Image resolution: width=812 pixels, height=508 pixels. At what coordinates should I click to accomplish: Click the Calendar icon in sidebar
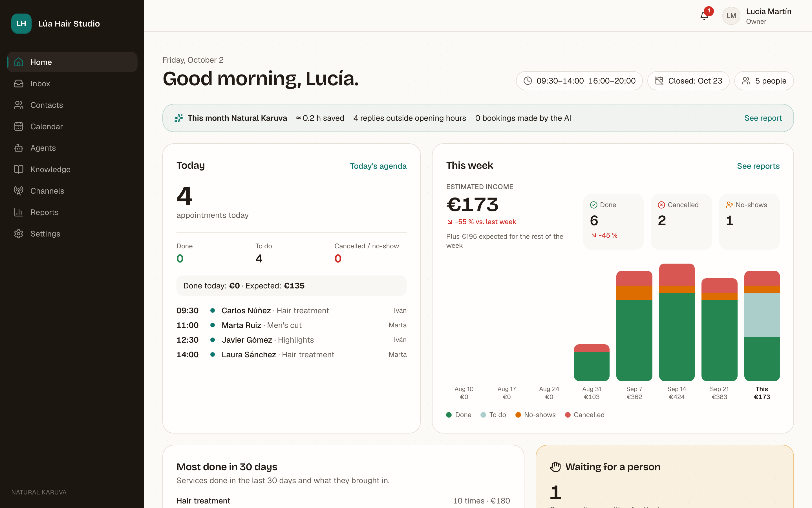[19, 126]
